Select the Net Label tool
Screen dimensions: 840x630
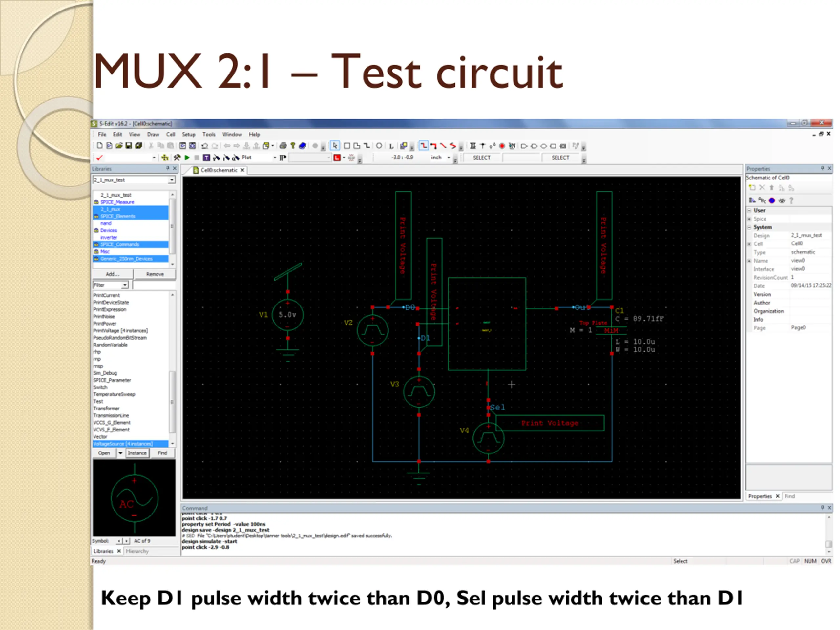(512, 146)
